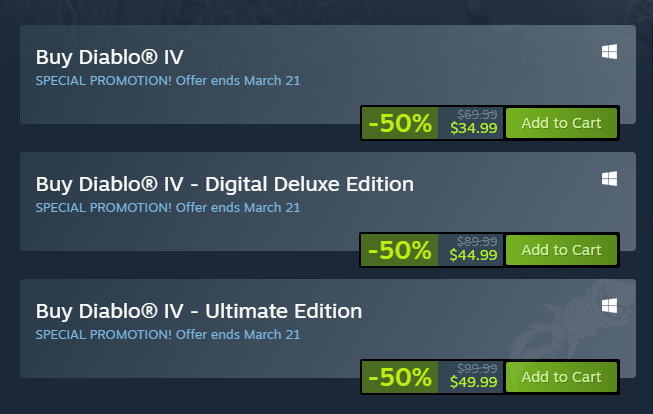Click the "Digital Deluxe Edition" purchase title

[x=224, y=184]
